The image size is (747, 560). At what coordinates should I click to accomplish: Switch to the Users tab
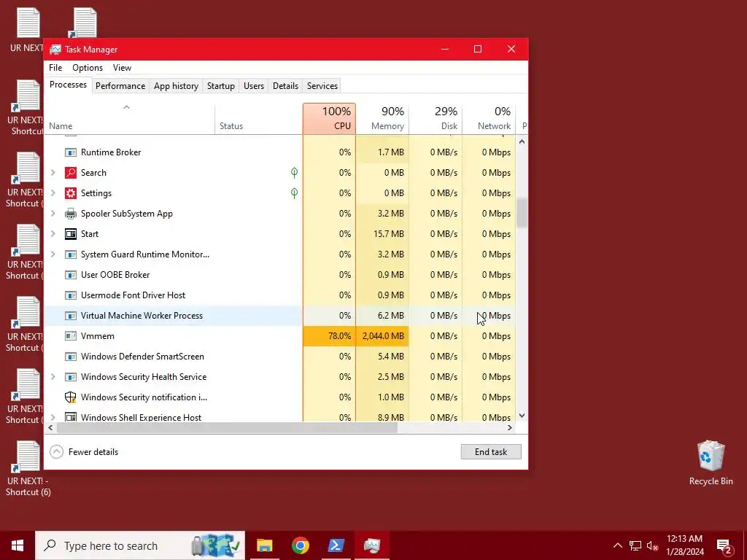pos(253,86)
